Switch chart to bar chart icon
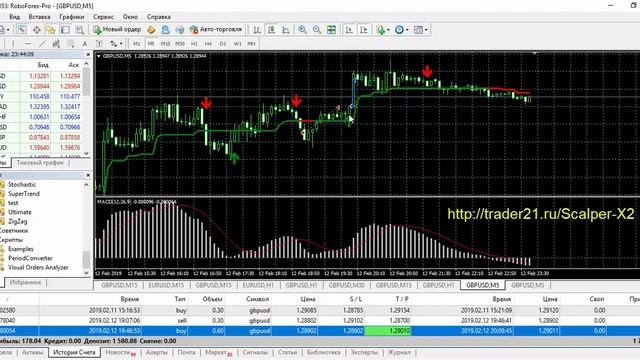Screen dimensions: 640x360 click(x=257, y=29)
